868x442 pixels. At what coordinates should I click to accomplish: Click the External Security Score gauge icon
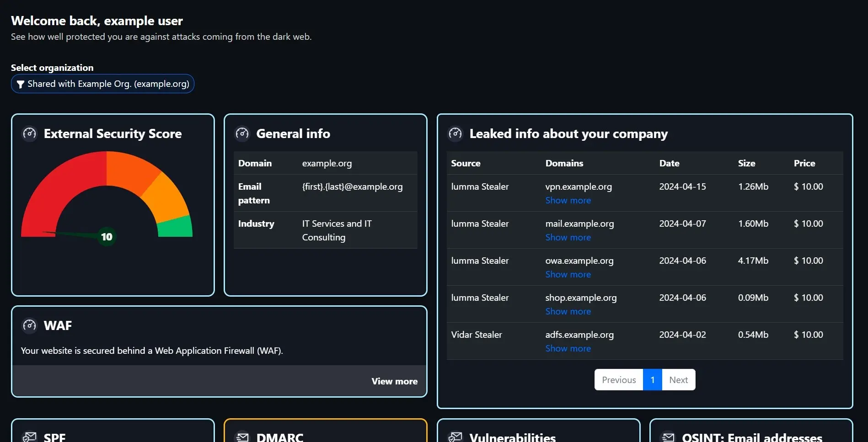pyautogui.click(x=30, y=133)
